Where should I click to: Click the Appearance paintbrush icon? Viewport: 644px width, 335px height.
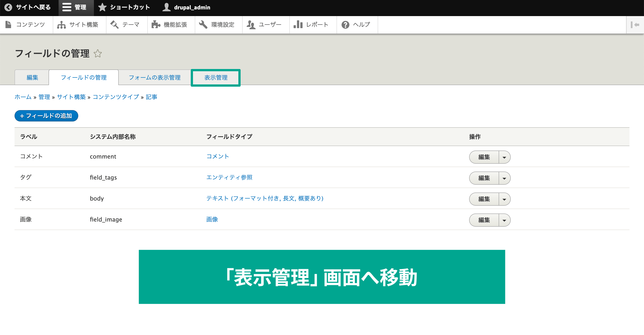[114, 25]
